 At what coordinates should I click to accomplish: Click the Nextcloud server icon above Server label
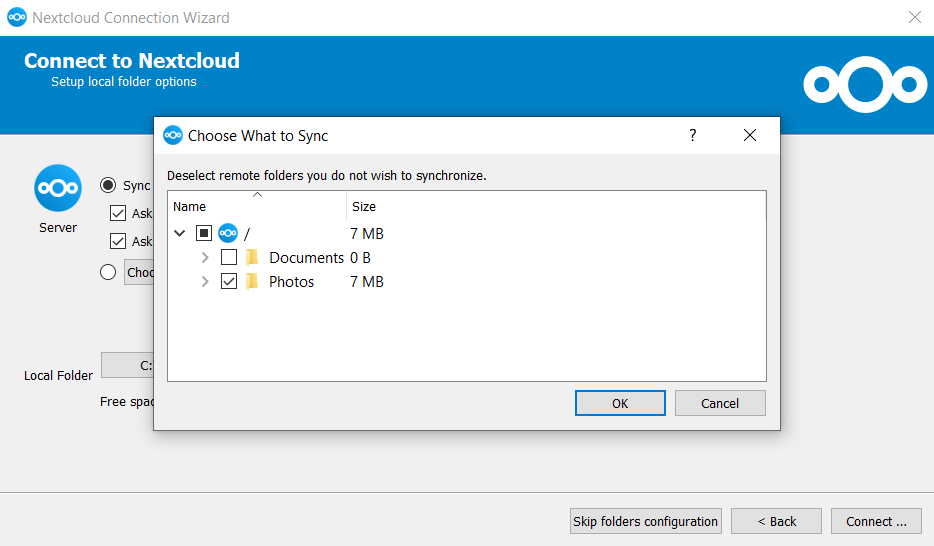click(x=57, y=188)
